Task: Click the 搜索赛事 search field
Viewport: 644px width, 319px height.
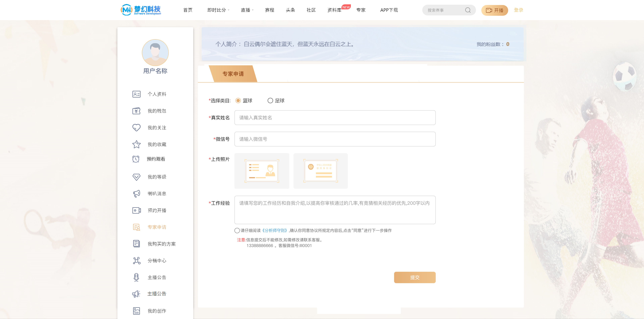Action: click(x=449, y=10)
